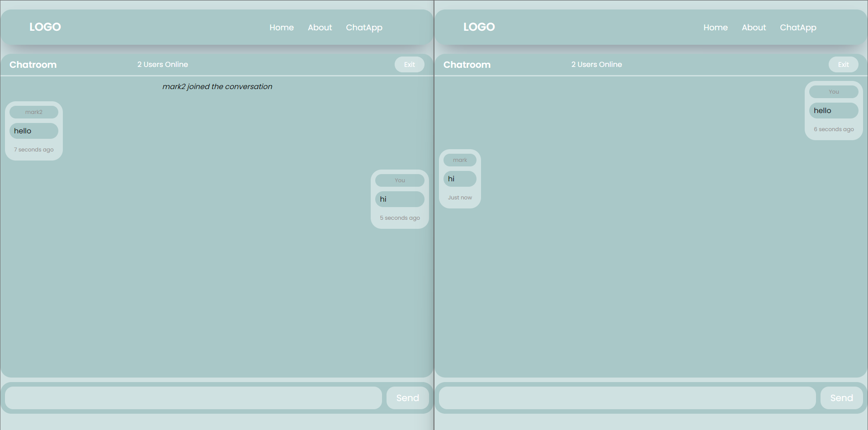Open About in right window navbar
The width and height of the screenshot is (868, 430).
754,28
